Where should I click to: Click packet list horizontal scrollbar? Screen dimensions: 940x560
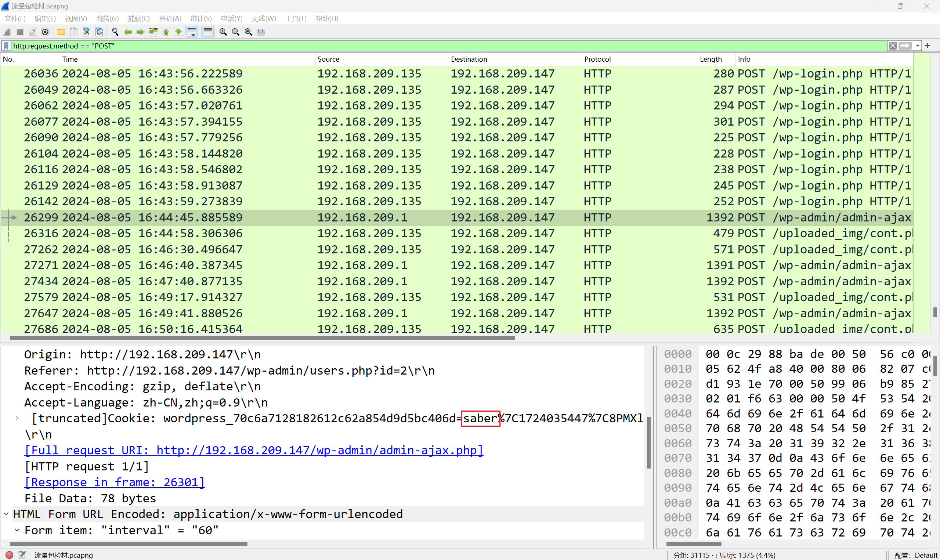tap(262, 338)
